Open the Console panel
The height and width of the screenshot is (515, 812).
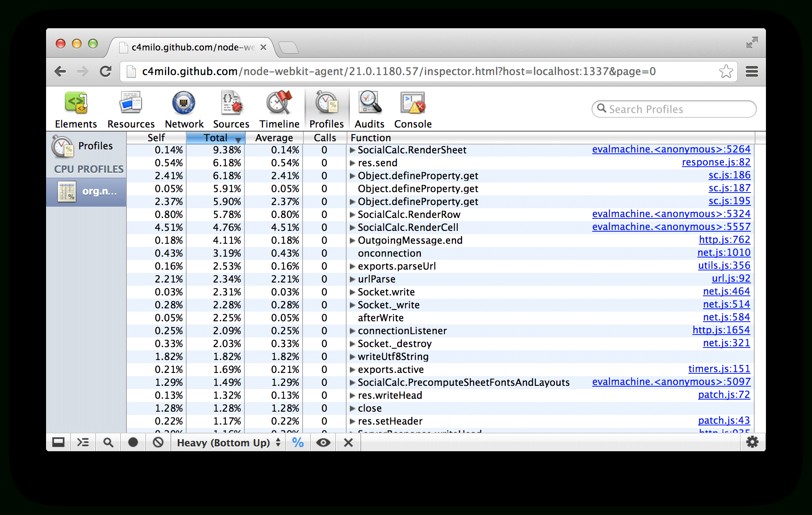(412, 108)
